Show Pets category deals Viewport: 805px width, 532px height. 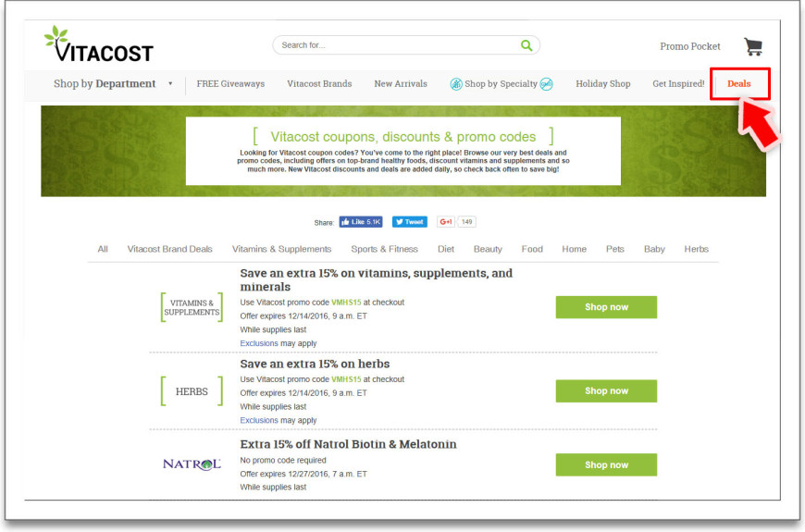615,249
